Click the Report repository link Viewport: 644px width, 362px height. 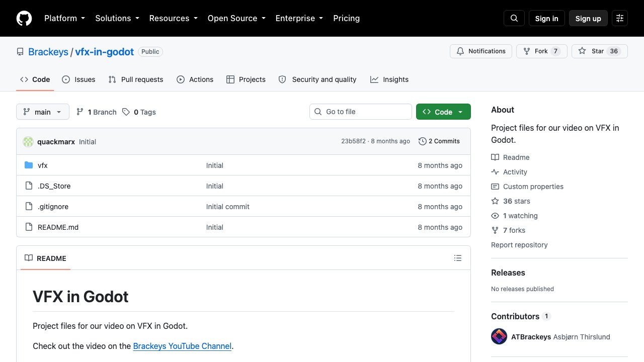click(519, 245)
